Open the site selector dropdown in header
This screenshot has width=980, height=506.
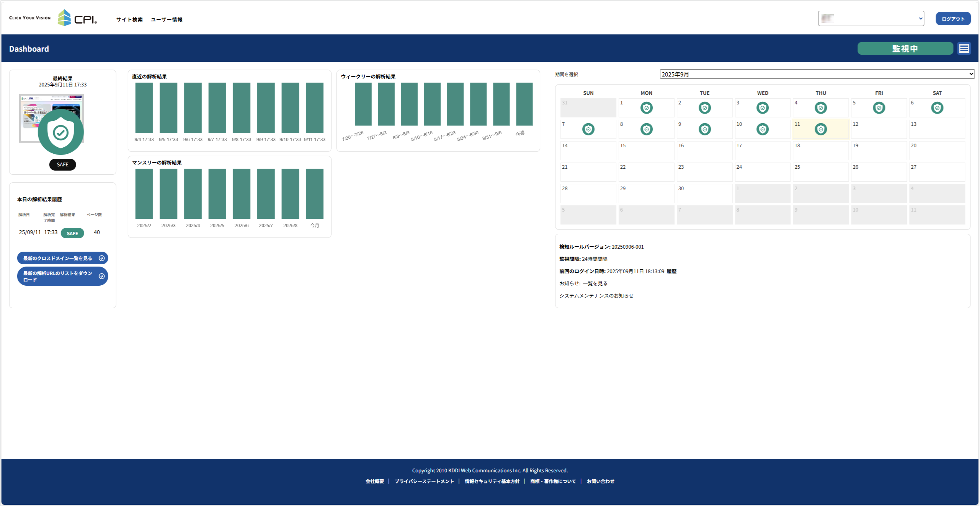pyautogui.click(x=871, y=18)
